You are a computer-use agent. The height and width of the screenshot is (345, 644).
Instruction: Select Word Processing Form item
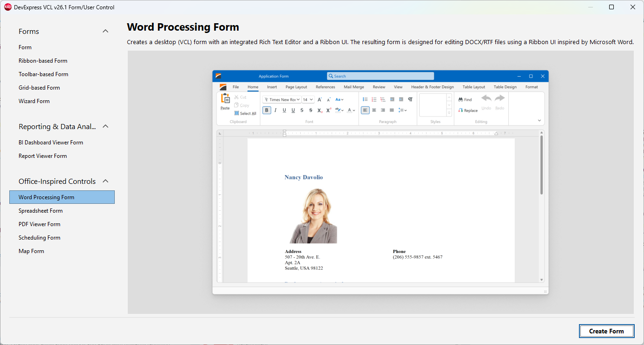(x=62, y=197)
